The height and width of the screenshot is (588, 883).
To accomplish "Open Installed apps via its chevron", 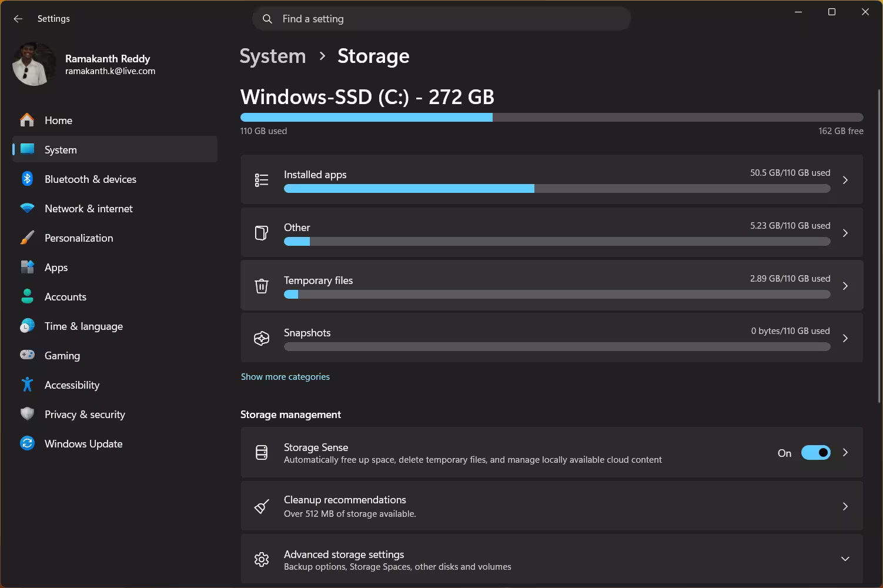I will pyautogui.click(x=845, y=180).
